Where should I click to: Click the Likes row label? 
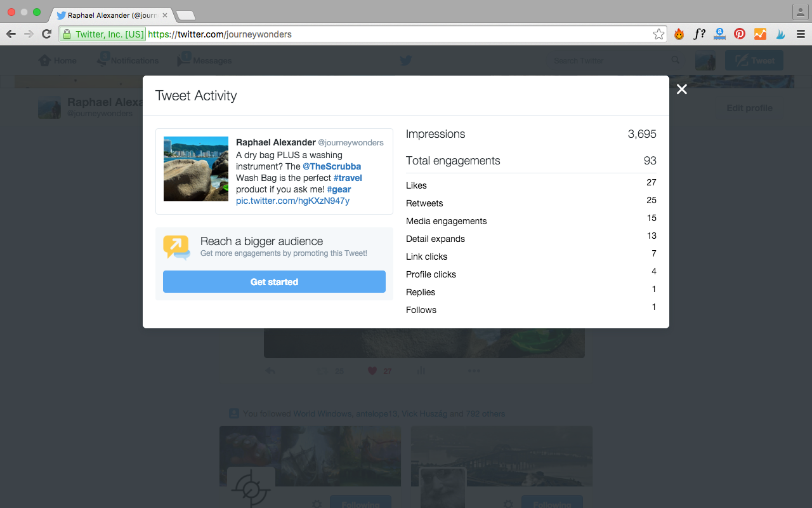[416, 185]
